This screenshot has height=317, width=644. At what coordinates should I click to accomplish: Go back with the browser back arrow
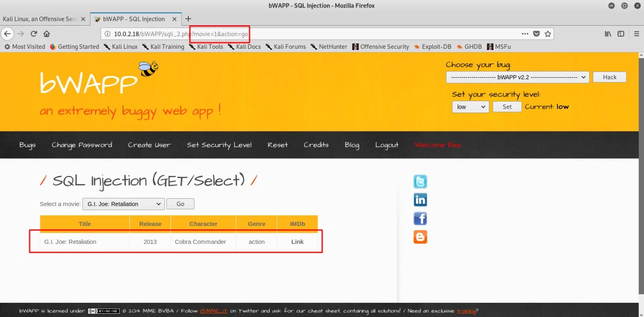pyautogui.click(x=8, y=34)
